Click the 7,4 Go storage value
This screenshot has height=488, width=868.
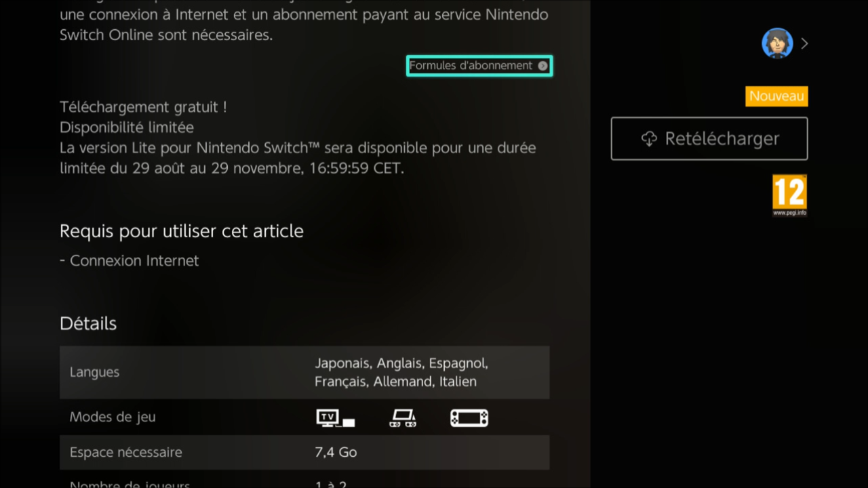pos(336,452)
